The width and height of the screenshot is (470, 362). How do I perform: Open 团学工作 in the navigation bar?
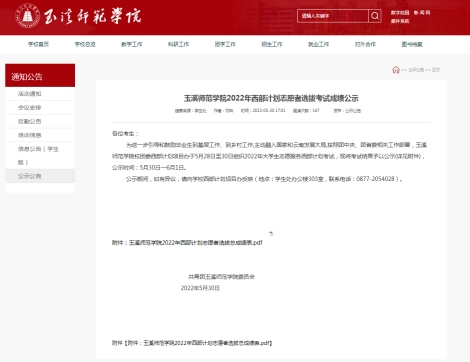click(x=225, y=44)
